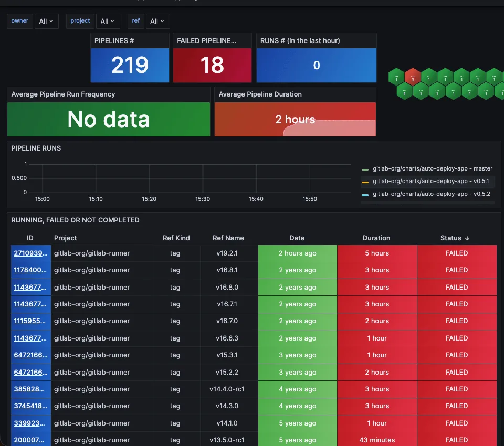Sort the table by the Ref Name column
504x446 pixels.
(228, 238)
